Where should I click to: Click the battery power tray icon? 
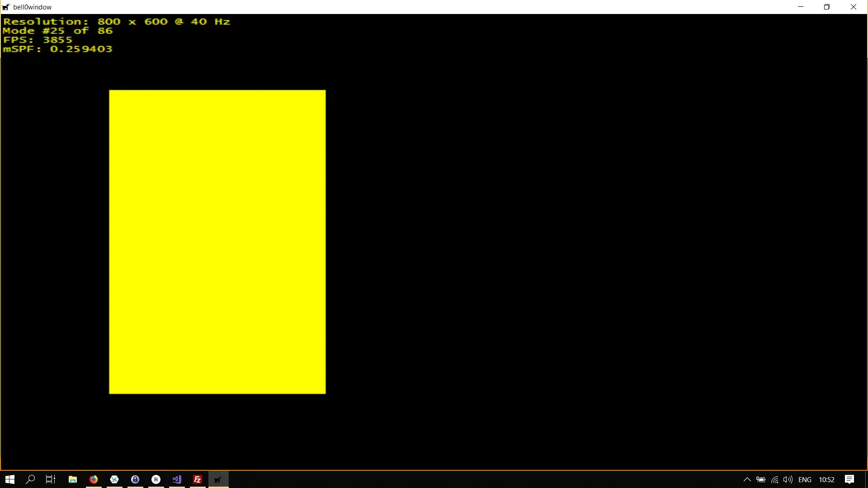761,479
